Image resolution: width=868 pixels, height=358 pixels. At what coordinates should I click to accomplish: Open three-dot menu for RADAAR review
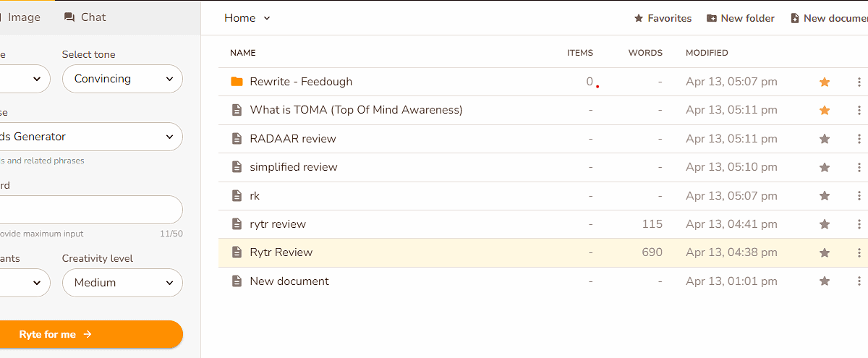[859, 139]
